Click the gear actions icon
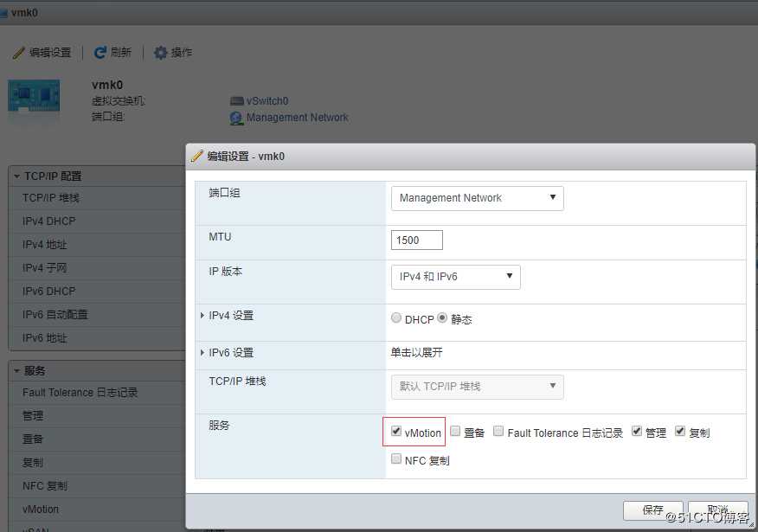The image size is (758, 532). click(x=160, y=52)
